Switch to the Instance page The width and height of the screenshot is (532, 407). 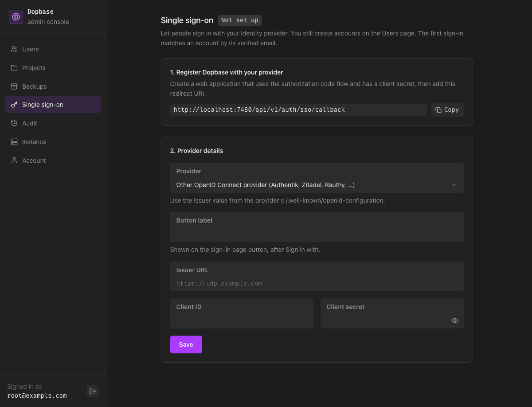(53, 142)
